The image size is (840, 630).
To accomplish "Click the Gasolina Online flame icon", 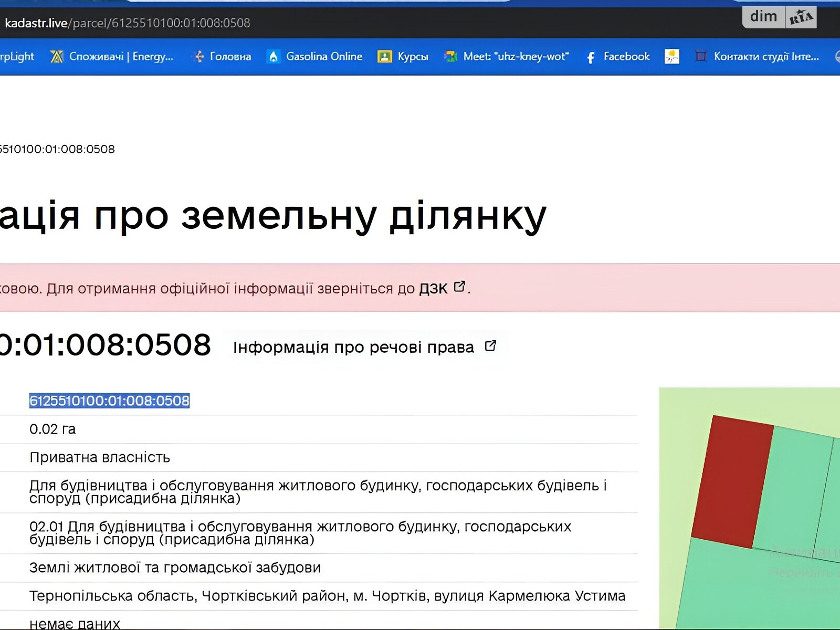I will click(273, 57).
